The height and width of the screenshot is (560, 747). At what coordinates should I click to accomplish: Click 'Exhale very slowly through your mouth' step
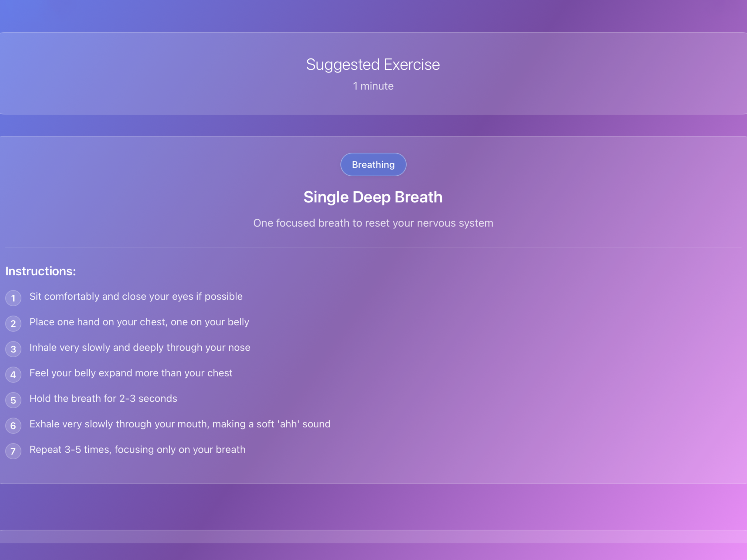pos(180,424)
